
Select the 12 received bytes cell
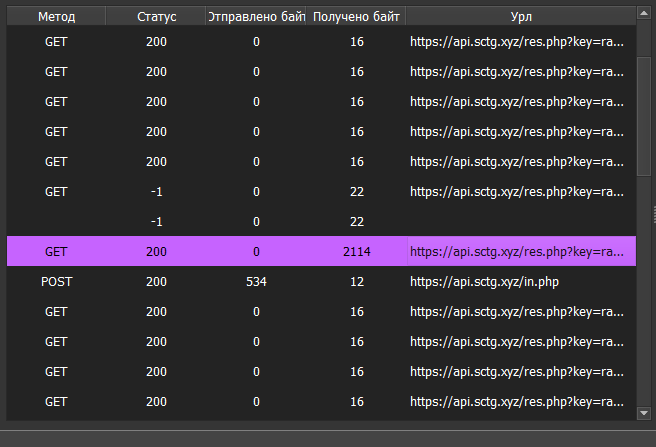pos(357,282)
